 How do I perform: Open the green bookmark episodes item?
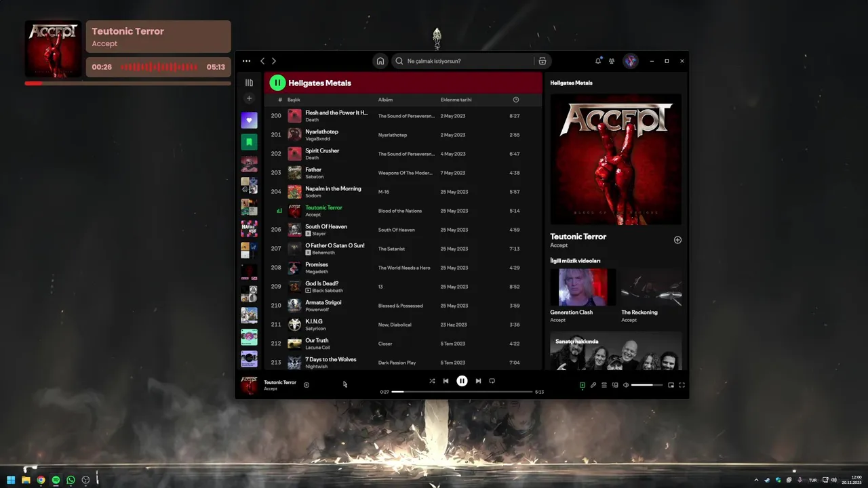click(249, 142)
